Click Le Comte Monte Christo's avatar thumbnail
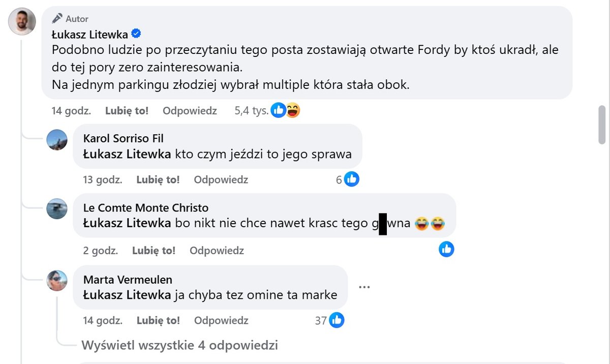Screen dimensions: 610x364 (x=57, y=209)
